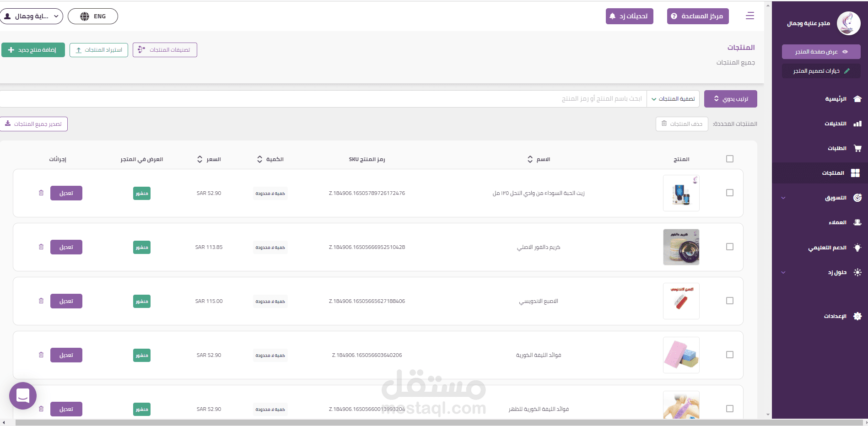Image resolution: width=868 pixels, height=426 pixels.
Task: Open الدعم التعليمي in sidebar
Action: coord(827,248)
